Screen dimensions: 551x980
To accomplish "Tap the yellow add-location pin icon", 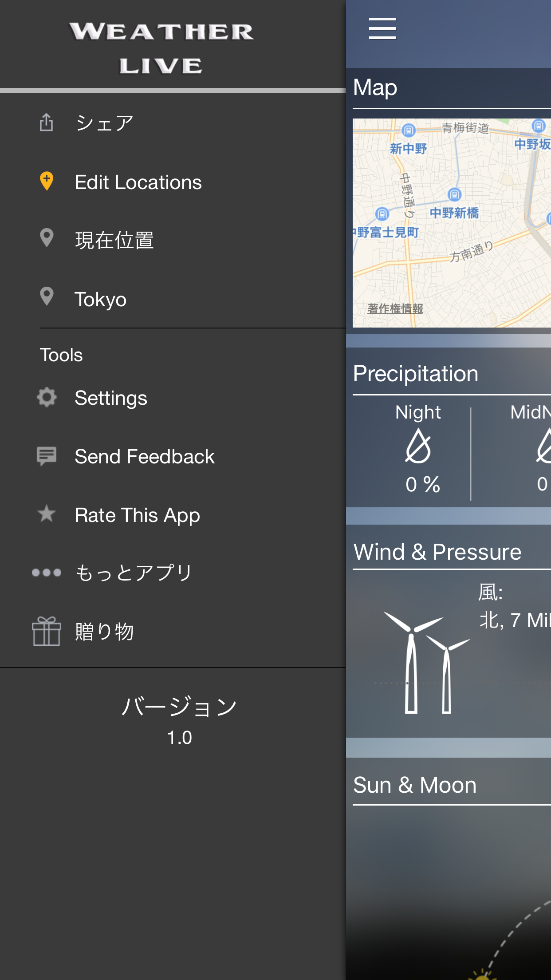I will [x=47, y=181].
